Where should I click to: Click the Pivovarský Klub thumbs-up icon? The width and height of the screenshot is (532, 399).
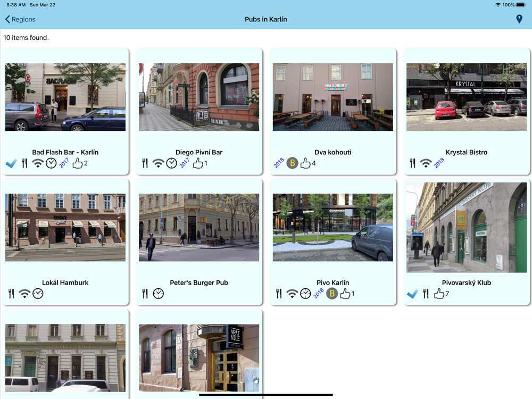click(439, 294)
